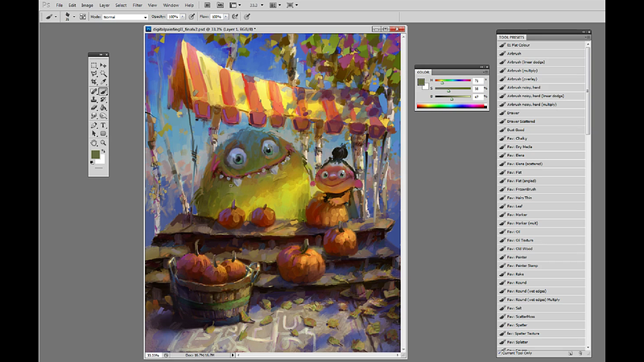644x362 pixels.
Task: Toggle the Current Tool Only checkbox
Action: pos(500,353)
